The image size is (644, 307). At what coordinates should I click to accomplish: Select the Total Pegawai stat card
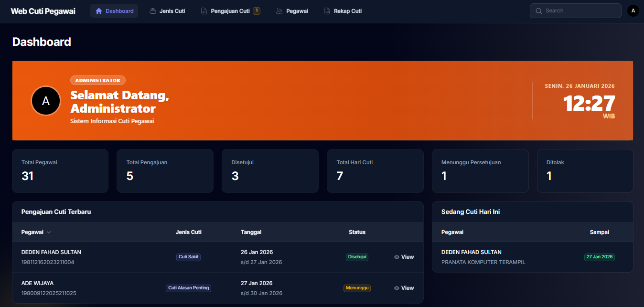60,171
